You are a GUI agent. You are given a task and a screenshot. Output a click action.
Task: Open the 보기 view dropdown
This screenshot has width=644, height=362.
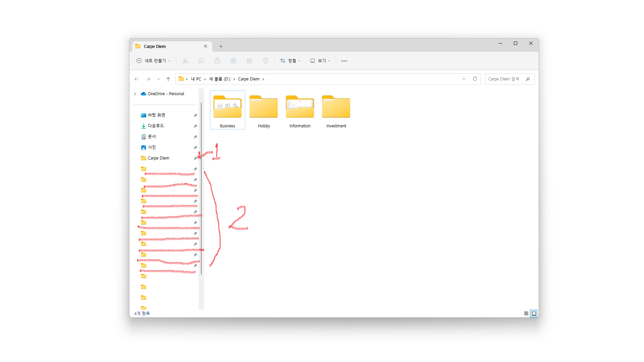(320, 61)
